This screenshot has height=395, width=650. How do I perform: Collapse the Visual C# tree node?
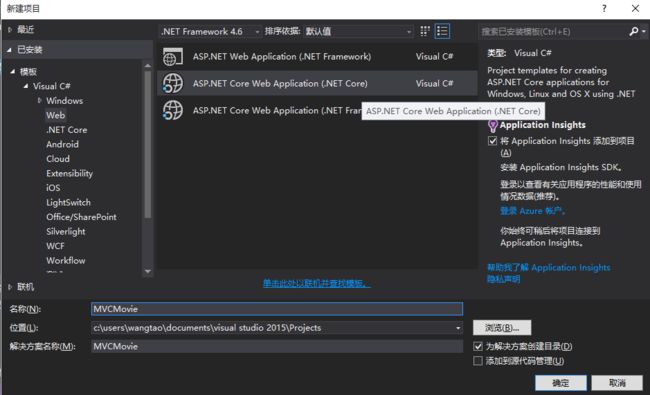point(26,86)
